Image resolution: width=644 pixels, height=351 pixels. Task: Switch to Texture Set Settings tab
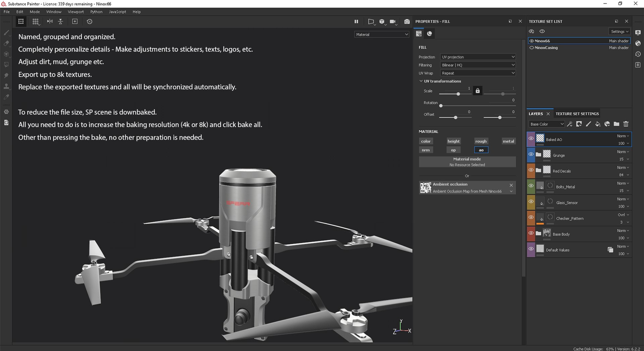tap(577, 114)
